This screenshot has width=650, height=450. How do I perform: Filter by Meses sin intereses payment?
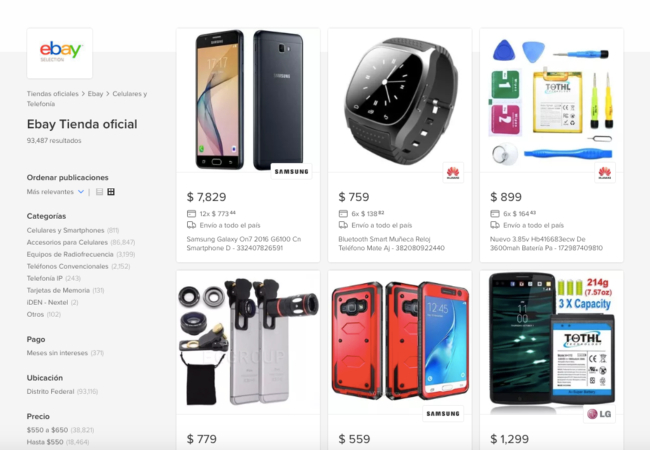click(x=57, y=353)
